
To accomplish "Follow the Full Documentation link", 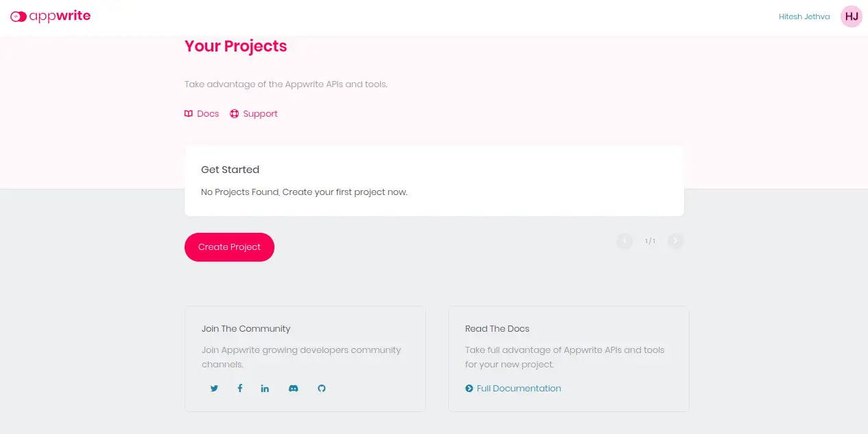I will (x=519, y=389).
